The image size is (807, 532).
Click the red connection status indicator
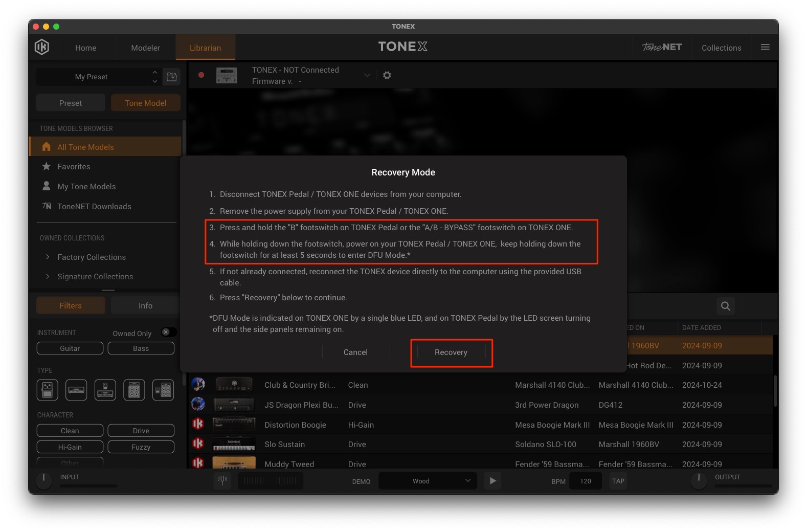point(201,75)
